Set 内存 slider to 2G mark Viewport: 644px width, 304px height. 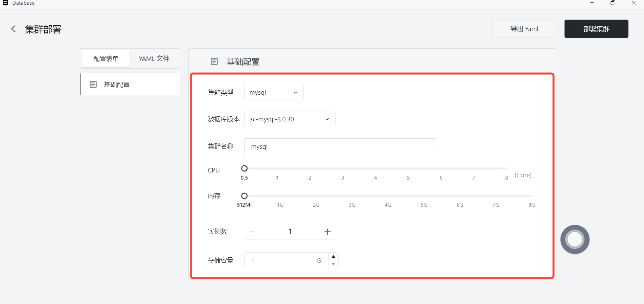point(316,196)
